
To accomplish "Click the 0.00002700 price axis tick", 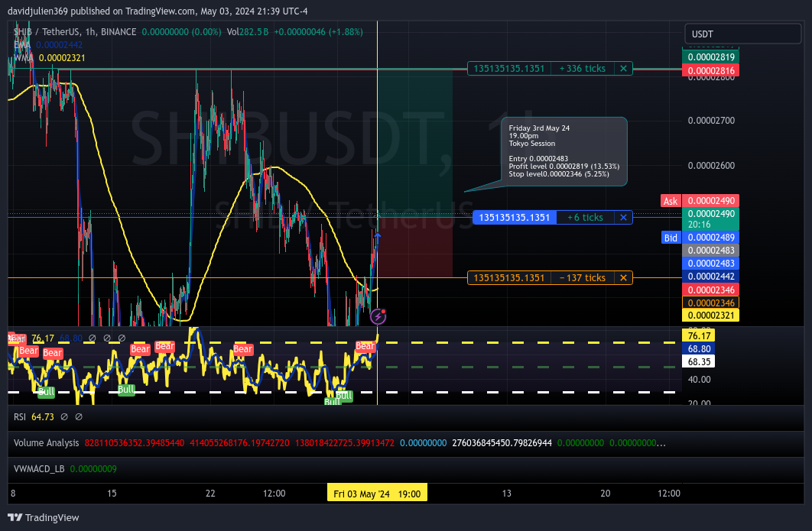I will [711, 121].
